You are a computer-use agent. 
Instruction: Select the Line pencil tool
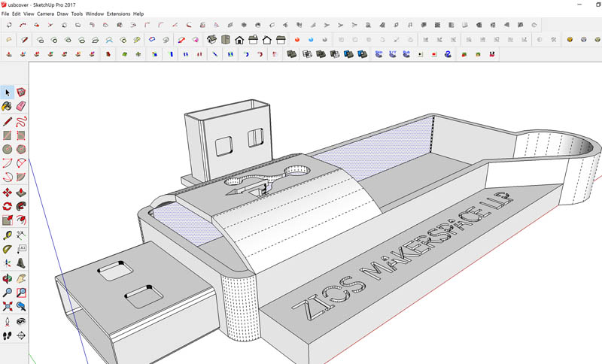click(x=8, y=122)
